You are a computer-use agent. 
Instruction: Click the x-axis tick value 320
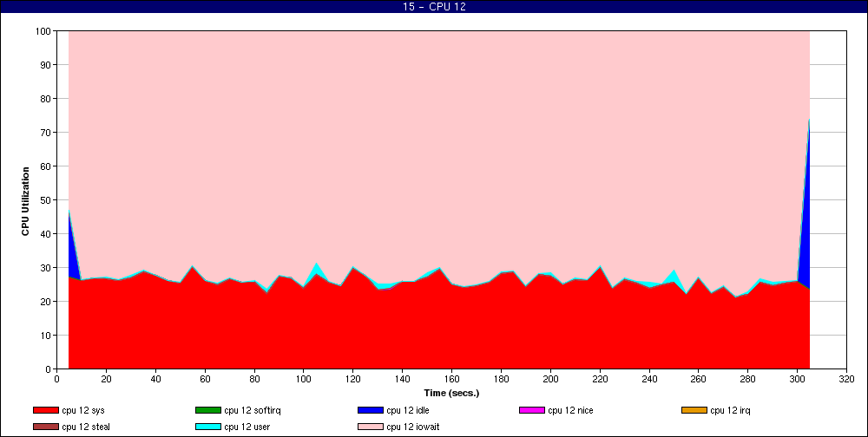[x=847, y=380]
